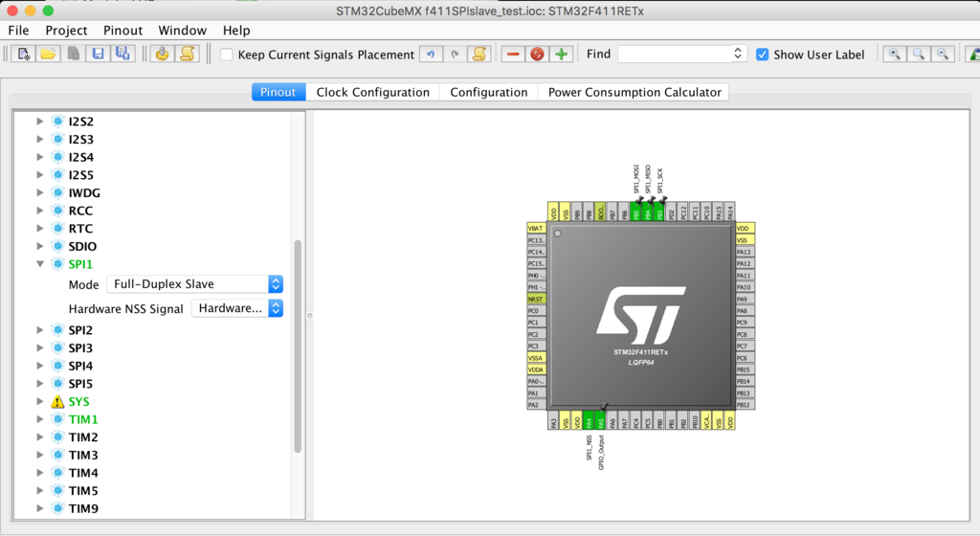This screenshot has height=536, width=980.
Task: Select the SPI4 tree label
Action: click(80, 366)
